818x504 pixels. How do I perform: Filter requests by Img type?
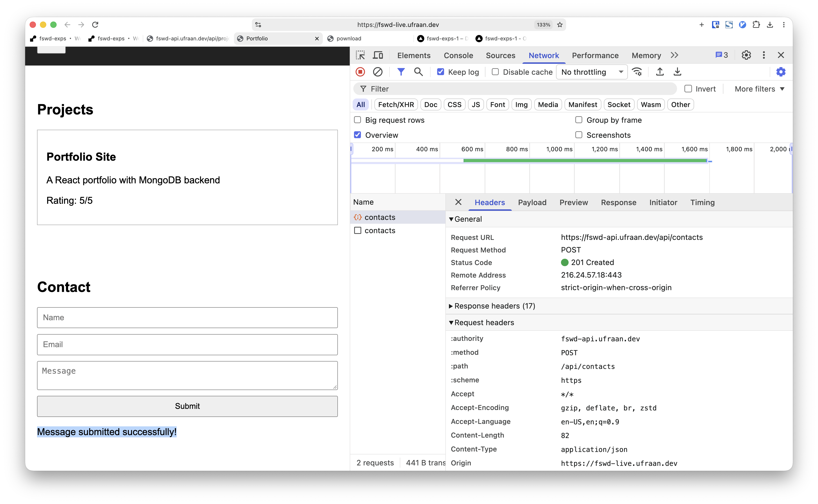521,105
